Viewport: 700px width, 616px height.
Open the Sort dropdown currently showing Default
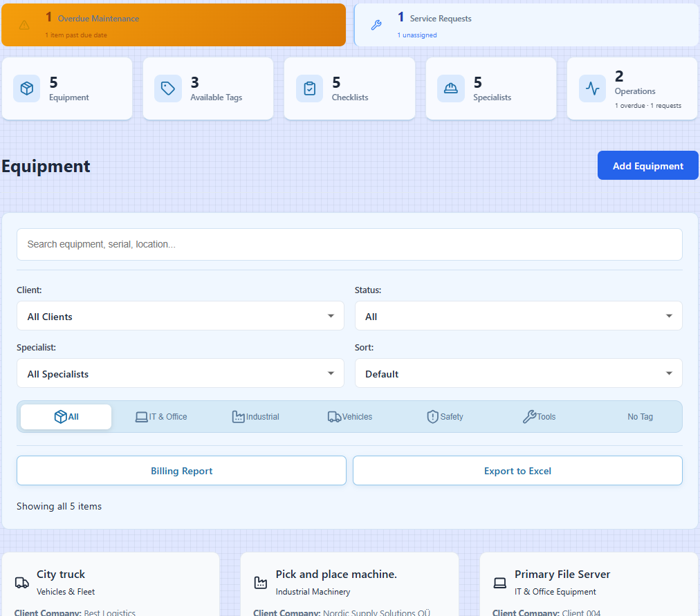coord(517,373)
